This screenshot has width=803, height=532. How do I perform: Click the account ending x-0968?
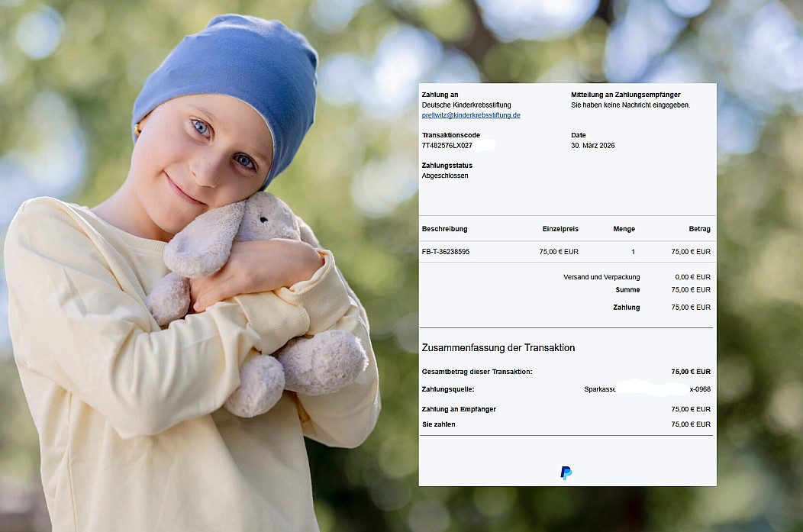[x=699, y=389]
